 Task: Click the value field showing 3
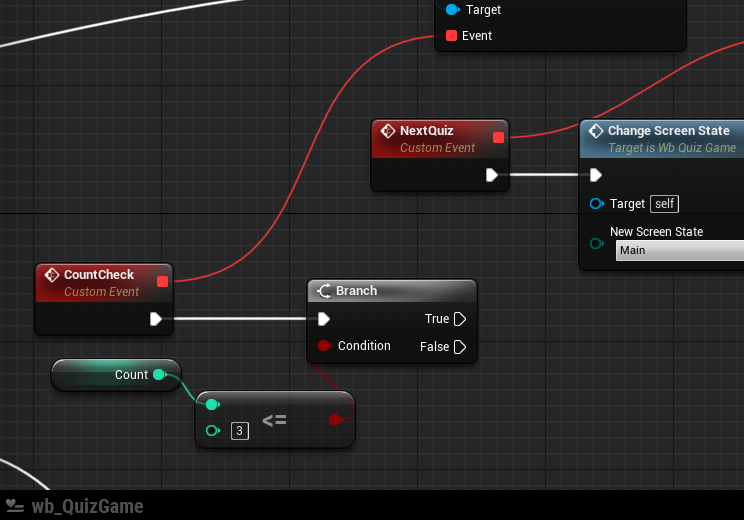[240, 431]
